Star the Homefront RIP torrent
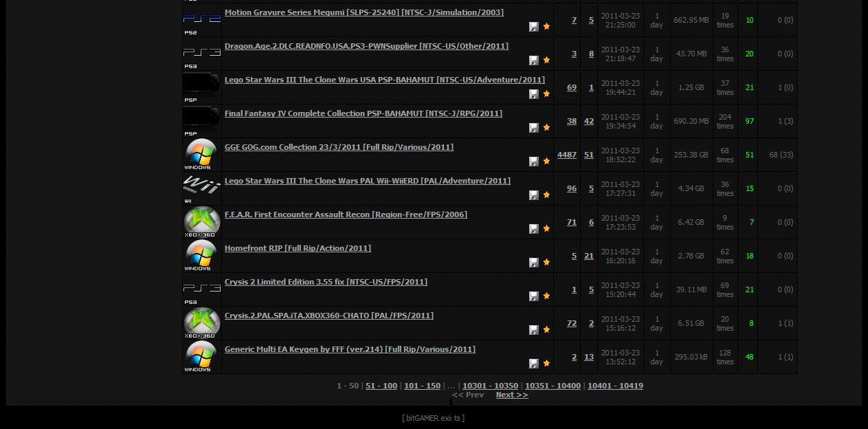Screen dimensions: 868x429 546,262
